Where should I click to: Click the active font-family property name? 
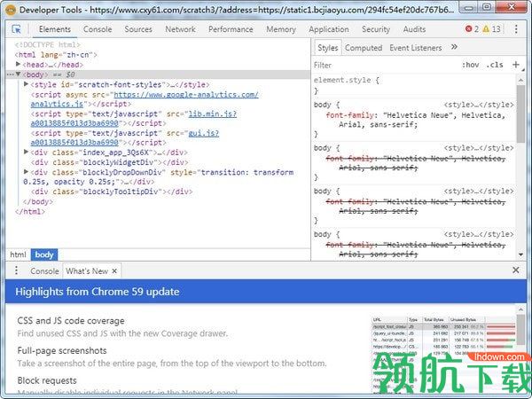click(x=349, y=115)
